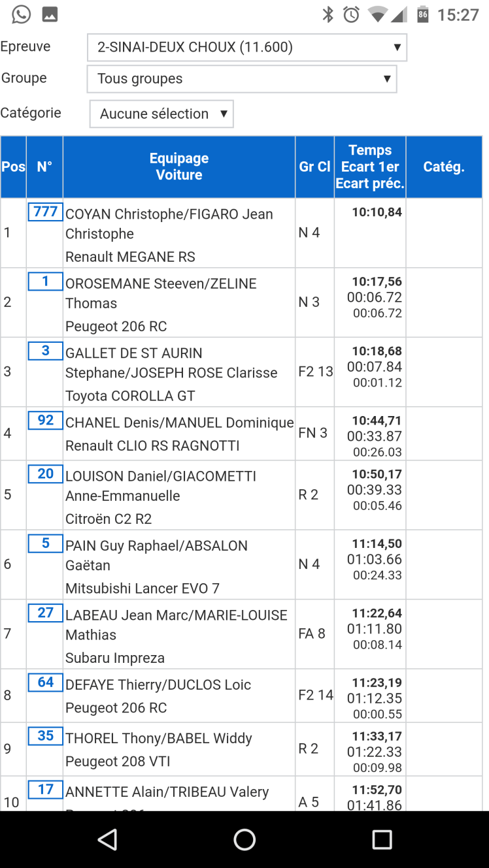Tap car number 64 link
This screenshot has width=489, height=868.
pyautogui.click(x=45, y=683)
